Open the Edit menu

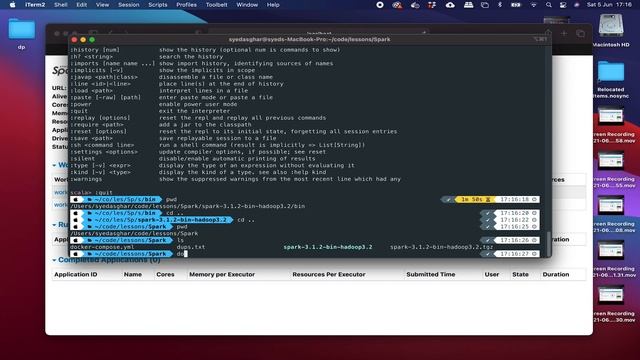click(x=82, y=5)
